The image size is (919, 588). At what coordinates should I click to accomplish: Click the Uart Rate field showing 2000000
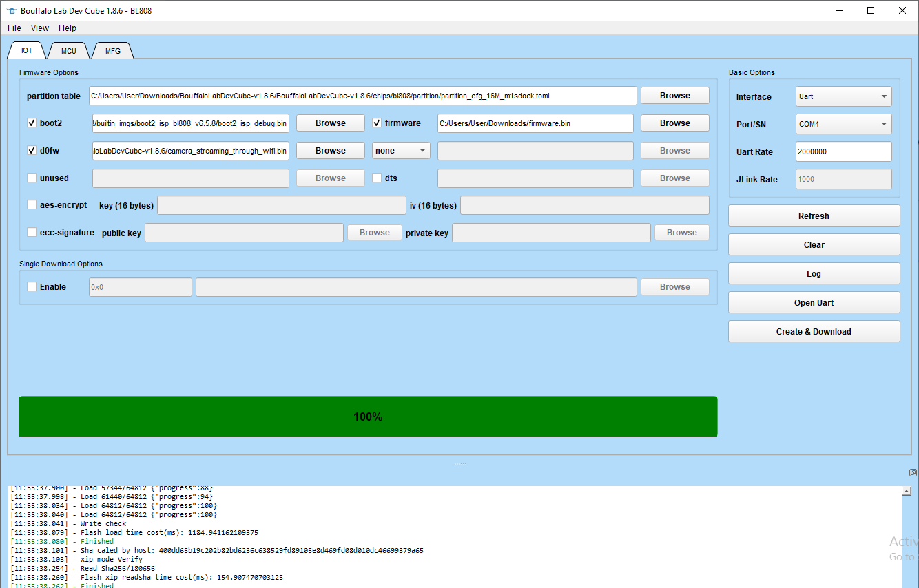pos(844,151)
